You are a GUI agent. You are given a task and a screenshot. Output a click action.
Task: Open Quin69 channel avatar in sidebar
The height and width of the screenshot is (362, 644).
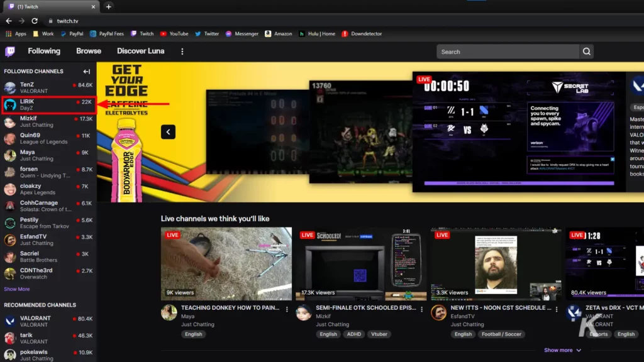point(10,138)
